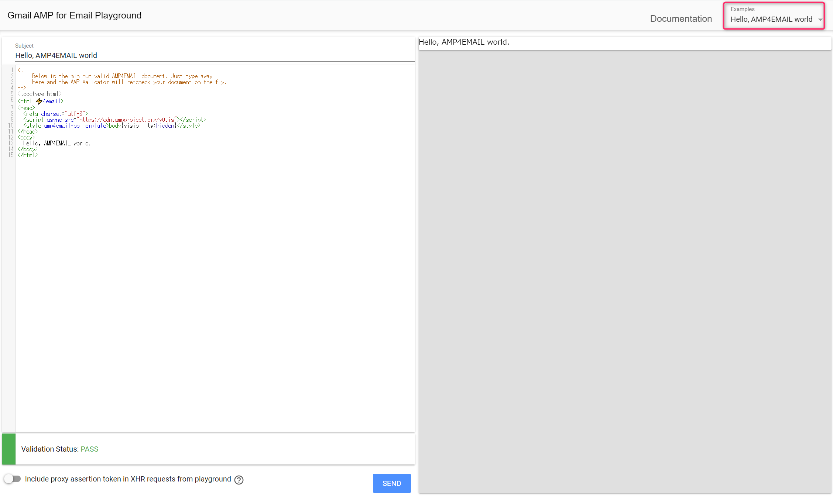
Task: Click the blank editor area below the code
Action: click(x=215, y=295)
